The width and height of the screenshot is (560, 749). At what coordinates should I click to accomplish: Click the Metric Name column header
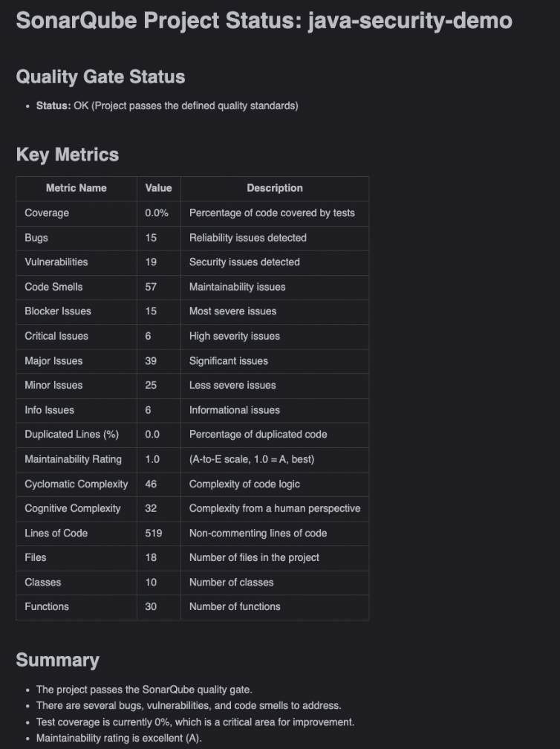tap(76, 188)
